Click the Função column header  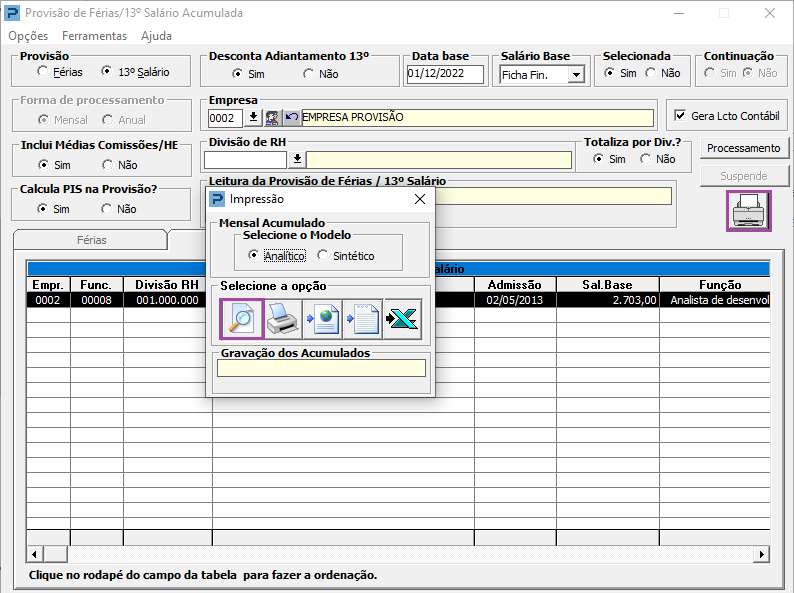(x=714, y=285)
